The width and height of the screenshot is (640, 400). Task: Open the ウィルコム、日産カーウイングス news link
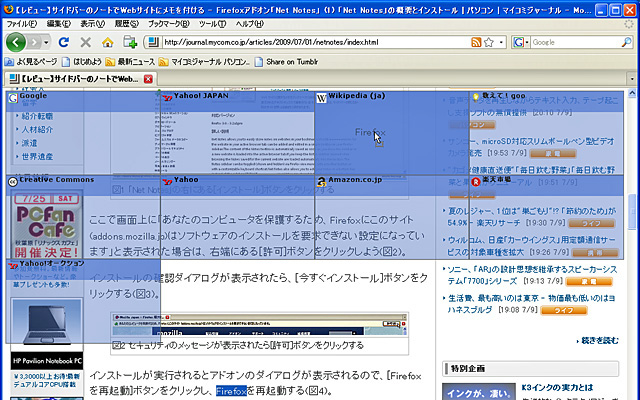(531, 246)
